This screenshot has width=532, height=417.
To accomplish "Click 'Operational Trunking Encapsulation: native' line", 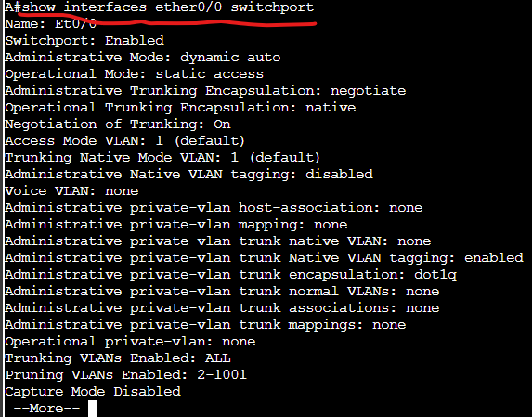I will [x=180, y=108].
